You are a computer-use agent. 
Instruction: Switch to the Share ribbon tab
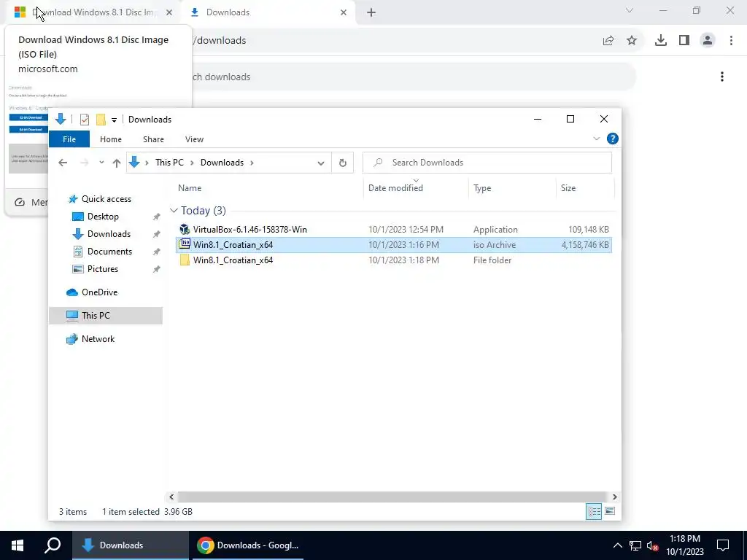153,139
